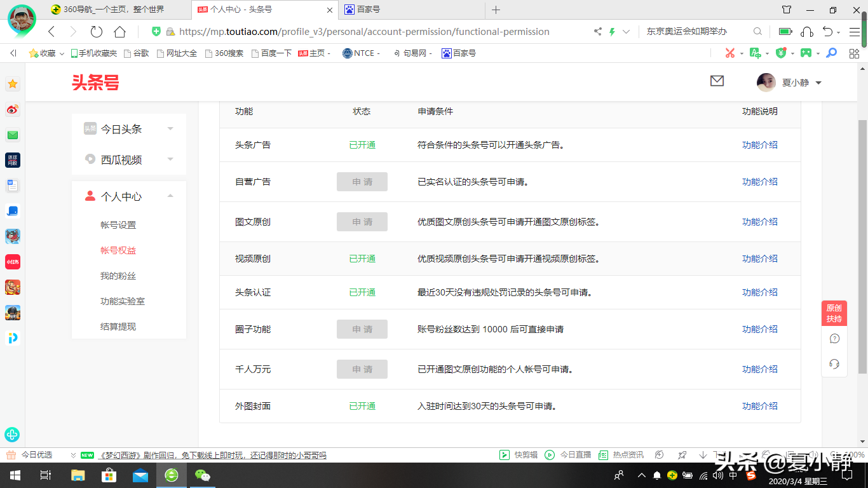Screen dimensions: 868x488
Task: Click 申请 button for 圈子功能
Action: pos(362,329)
